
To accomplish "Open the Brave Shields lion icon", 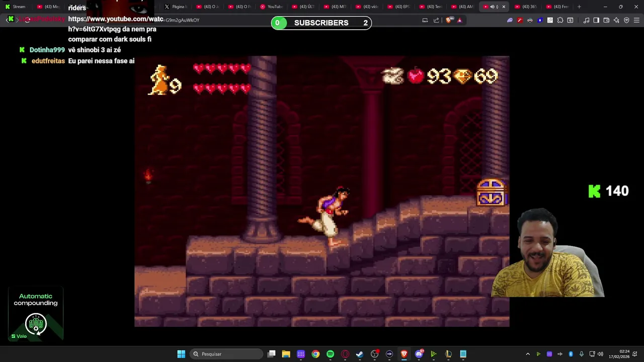I will point(449,20).
